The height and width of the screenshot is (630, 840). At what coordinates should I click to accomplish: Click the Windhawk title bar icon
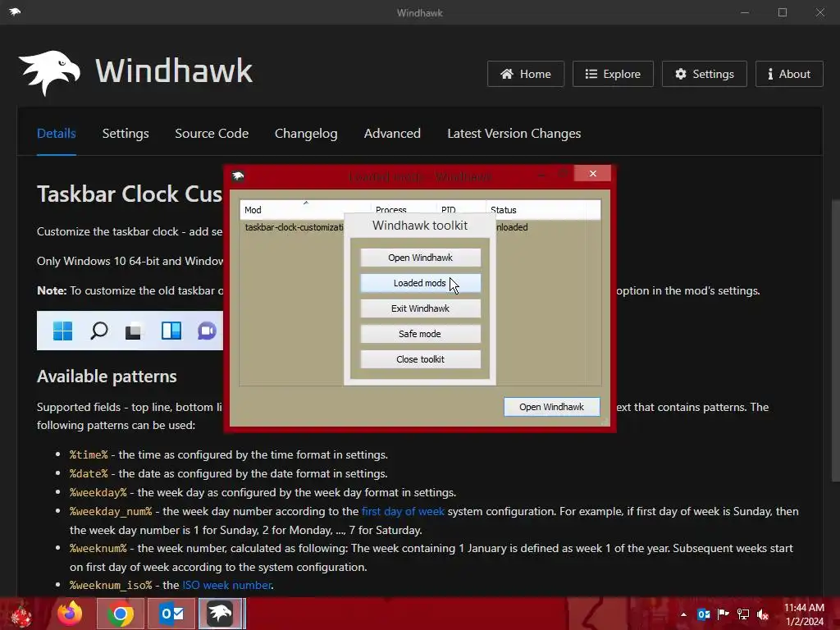point(15,11)
